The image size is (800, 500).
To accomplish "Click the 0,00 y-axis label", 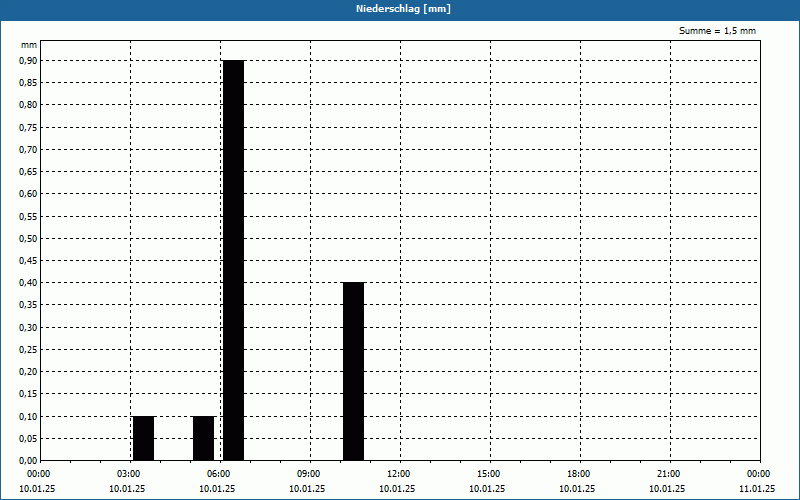I will coord(28,461).
